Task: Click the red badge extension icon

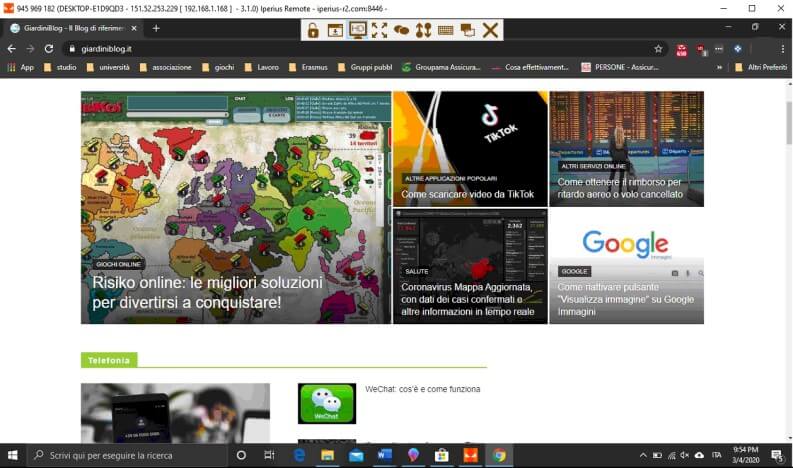Action: 701,50
